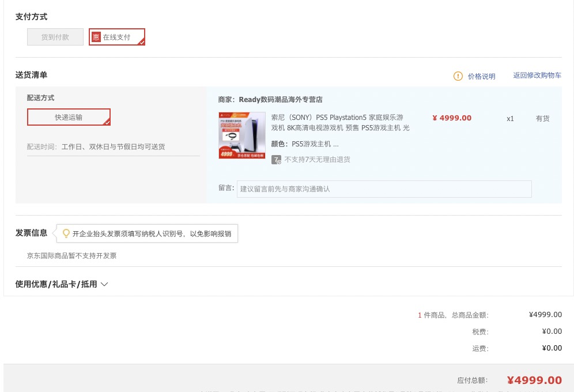574x392 pixels.
Task: Click 应付总额 ¥4999.00 total amount
Action: coord(534,380)
